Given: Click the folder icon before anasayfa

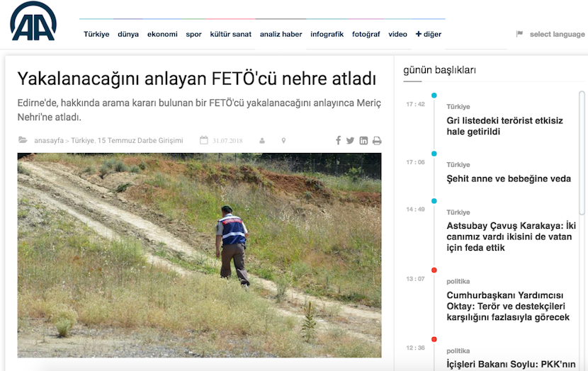Looking at the screenshot, I should [23, 139].
